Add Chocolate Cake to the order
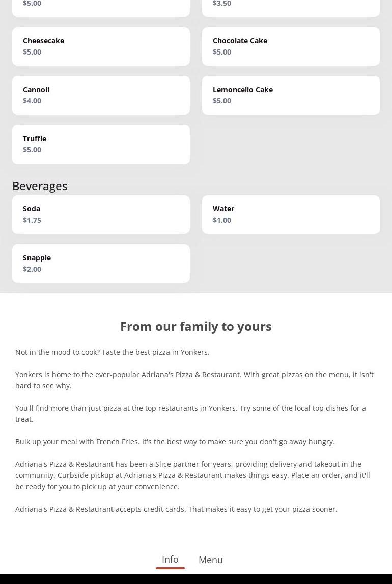Screen dimensions: 392x584 pos(291,46)
